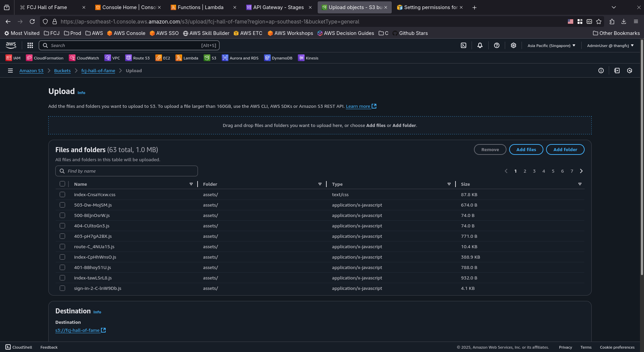Click the Add files button

tap(526, 149)
